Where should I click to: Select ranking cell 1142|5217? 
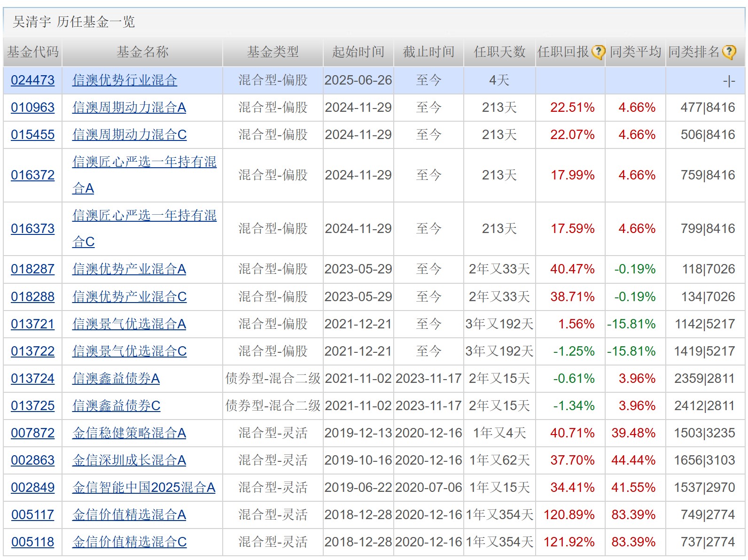coord(705,324)
